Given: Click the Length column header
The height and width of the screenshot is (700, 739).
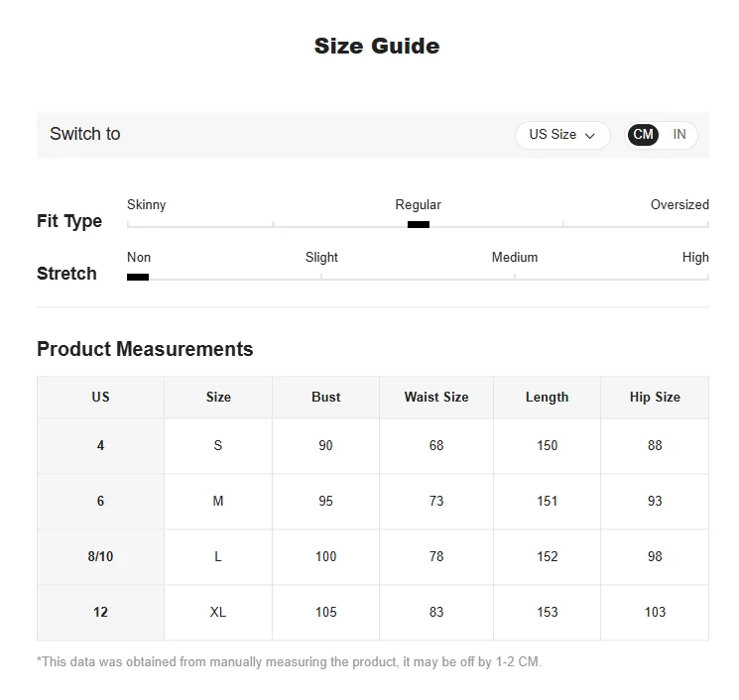Looking at the screenshot, I should click(x=547, y=397).
